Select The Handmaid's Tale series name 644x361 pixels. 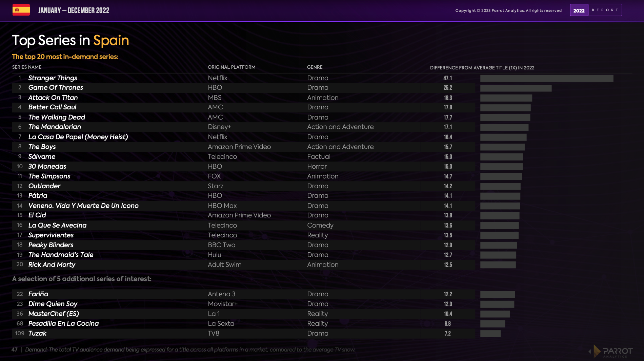click(x=61, y=255)
